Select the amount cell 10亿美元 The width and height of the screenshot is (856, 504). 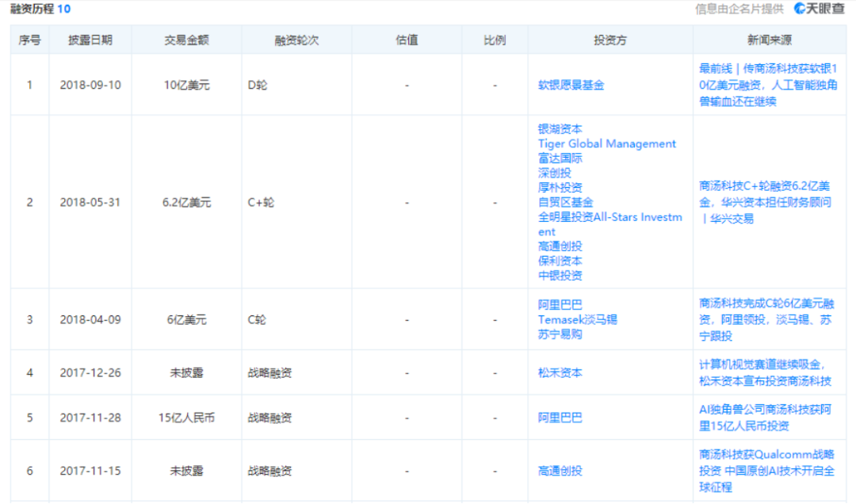click(187, 85)
